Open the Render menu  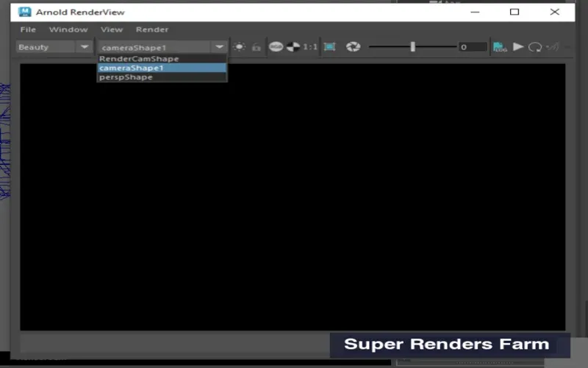coord(152,29)
